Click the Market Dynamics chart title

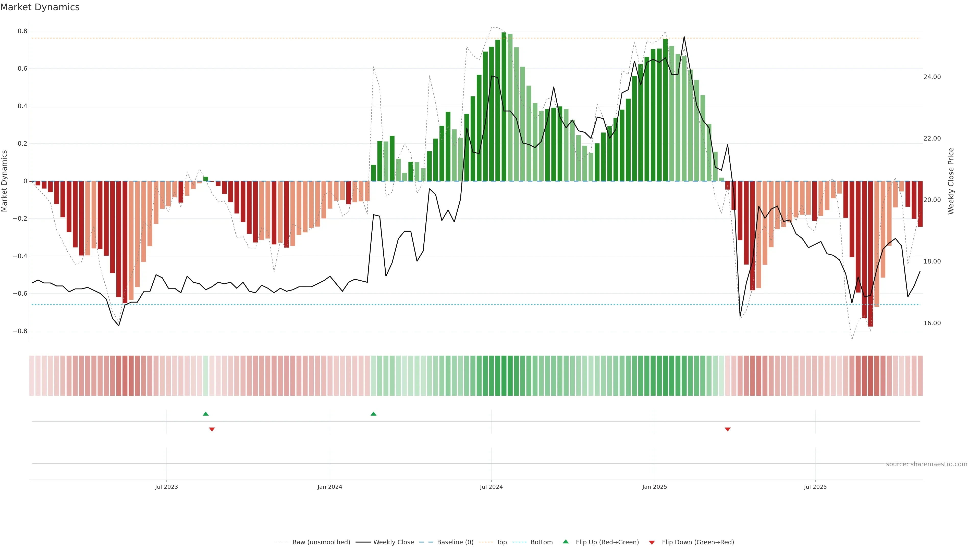pyautogui.click(x=40, y=7)
